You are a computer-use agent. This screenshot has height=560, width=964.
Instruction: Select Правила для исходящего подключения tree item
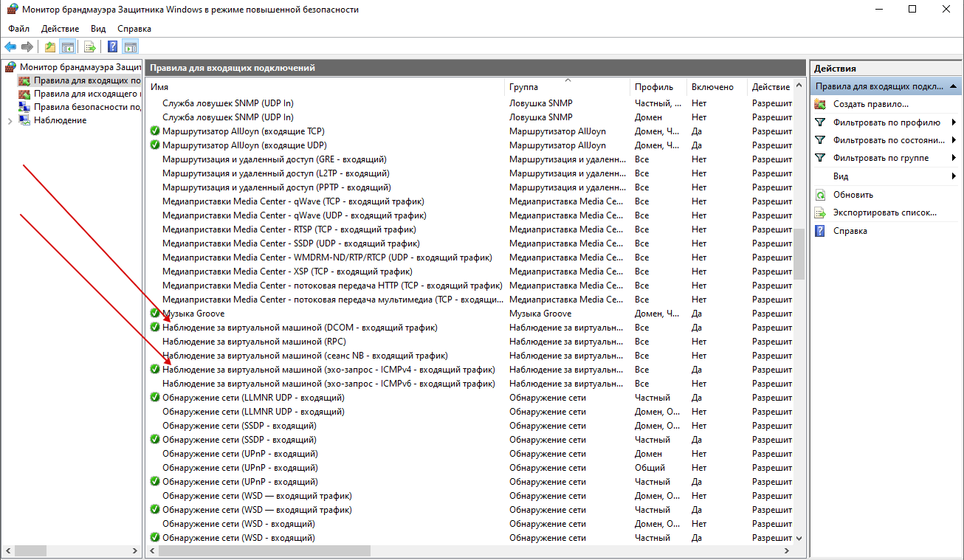click(86, 94)
